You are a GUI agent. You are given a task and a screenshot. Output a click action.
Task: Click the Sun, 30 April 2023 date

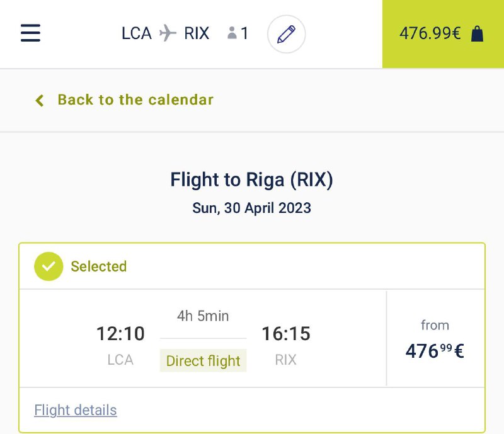tap(251, 208)
